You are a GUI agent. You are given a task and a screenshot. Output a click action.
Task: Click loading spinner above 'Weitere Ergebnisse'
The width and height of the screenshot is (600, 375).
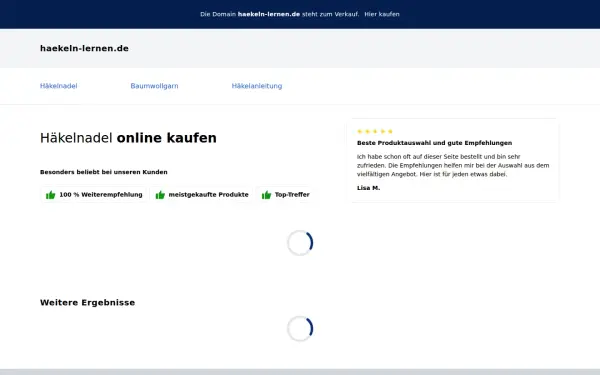(x=300, y=243)
